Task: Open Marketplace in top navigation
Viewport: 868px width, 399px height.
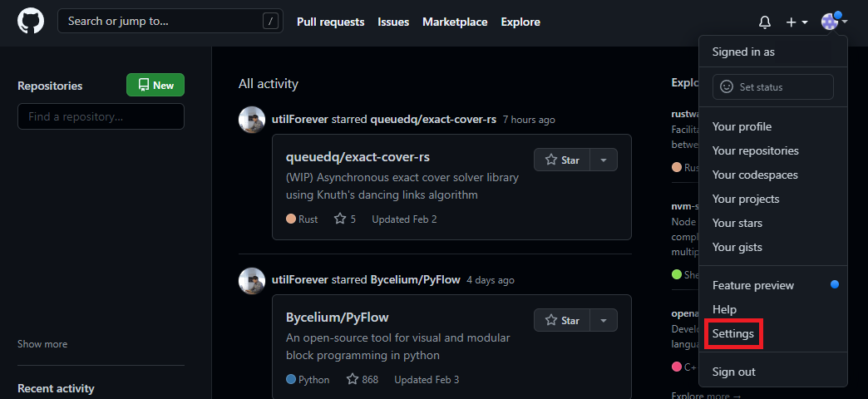Action: click(x=455, y=22)
